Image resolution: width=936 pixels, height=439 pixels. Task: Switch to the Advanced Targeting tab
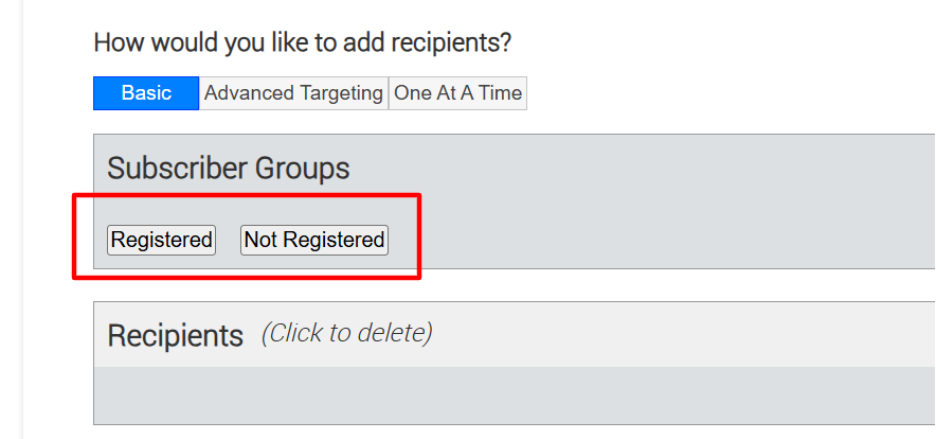click(293, 93)
